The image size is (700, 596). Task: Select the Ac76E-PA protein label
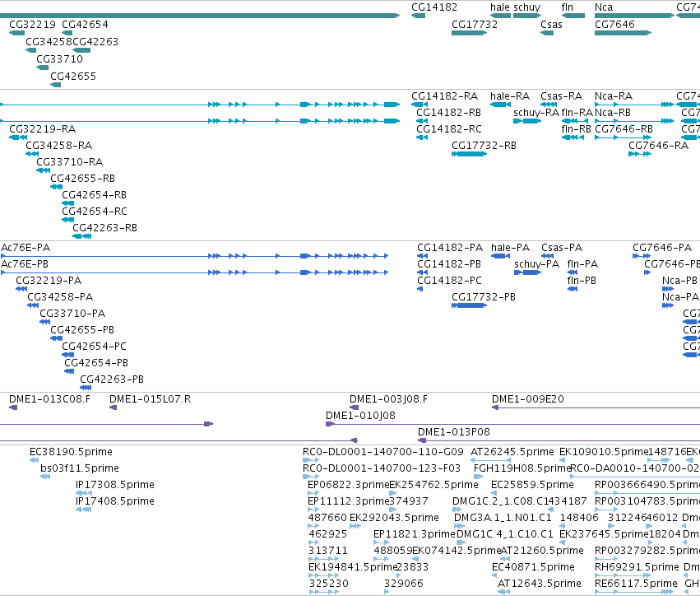pyautogui.click(x=25, y=248)
